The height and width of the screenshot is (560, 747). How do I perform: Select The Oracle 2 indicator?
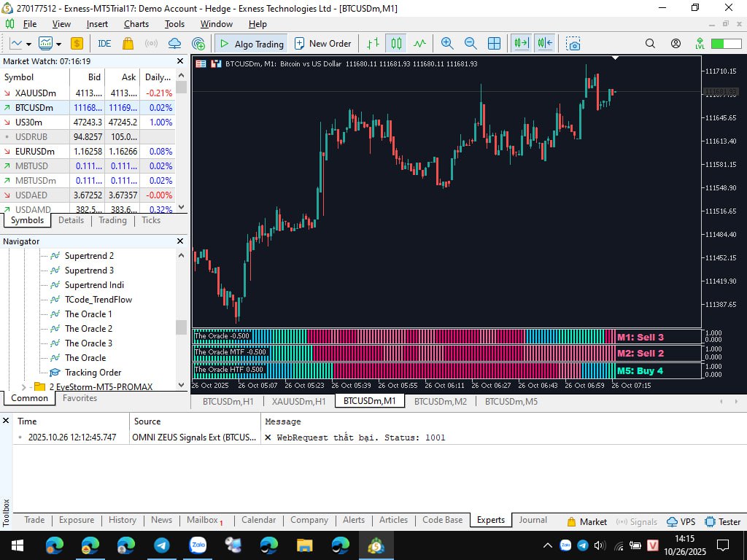point(88,329)
